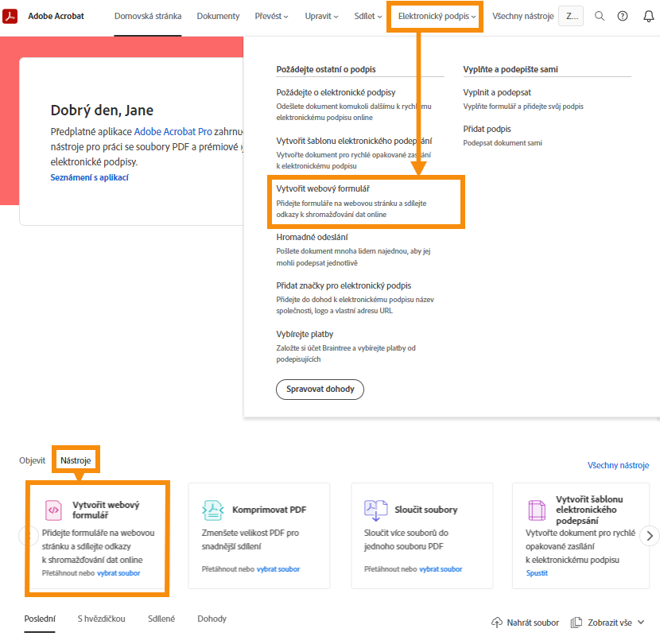This screenshot has width=660, height=644.
Task: Switch to the Sdílené tab
Action: pos(161,619)
